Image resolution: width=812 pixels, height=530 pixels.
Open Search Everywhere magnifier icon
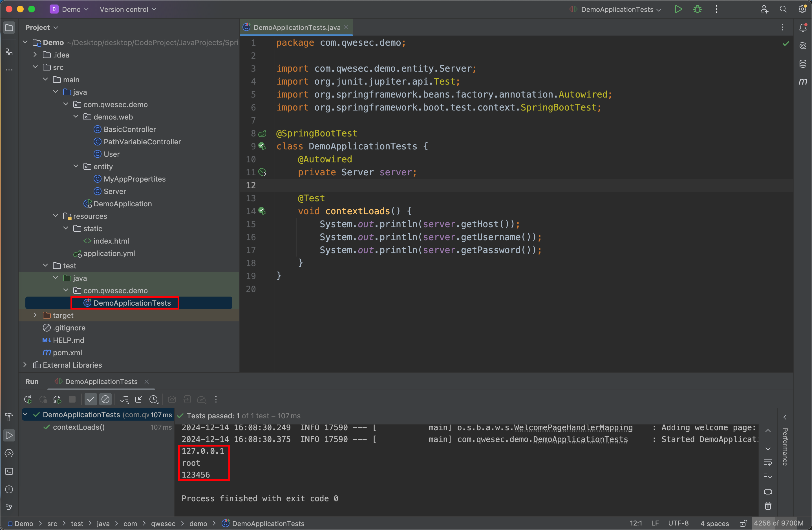point(783,9)
